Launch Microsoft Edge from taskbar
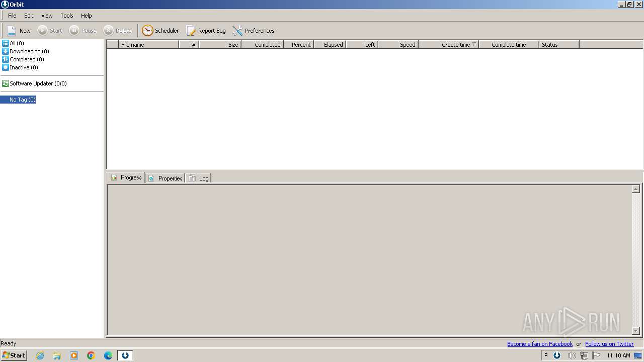 [x=108, y=355]
